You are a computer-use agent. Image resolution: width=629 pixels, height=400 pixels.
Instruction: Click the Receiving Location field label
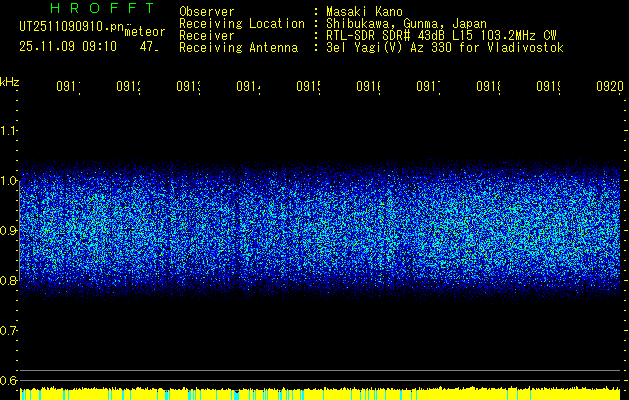point(241,23)
